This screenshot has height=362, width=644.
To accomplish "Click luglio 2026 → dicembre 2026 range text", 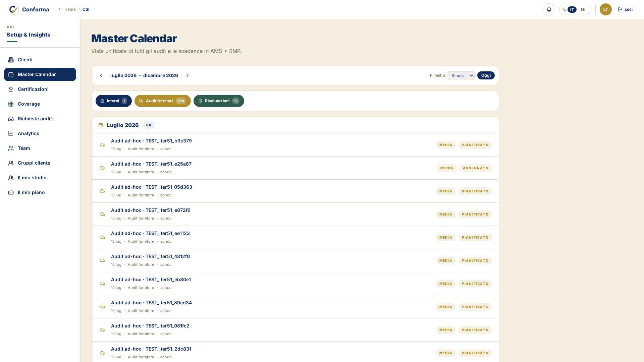I will [x=144, y=75].
